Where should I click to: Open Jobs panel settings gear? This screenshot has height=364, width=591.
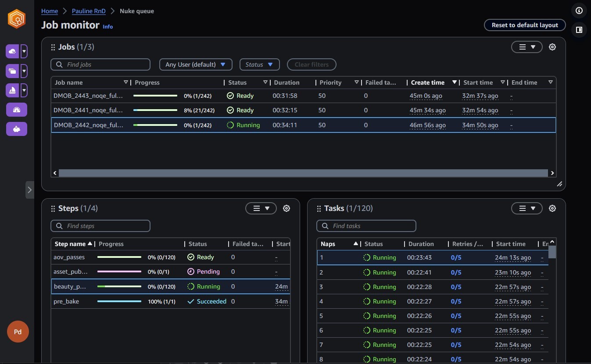552,47
